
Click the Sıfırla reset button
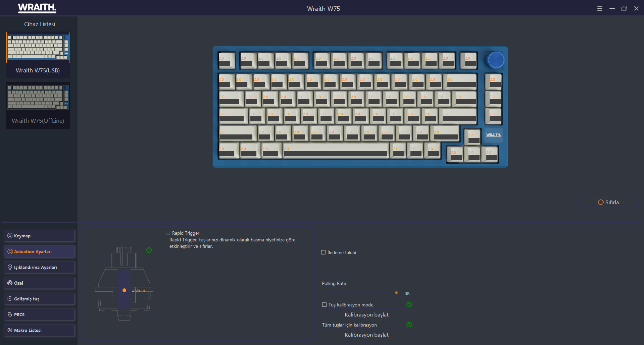click(608, 202)
